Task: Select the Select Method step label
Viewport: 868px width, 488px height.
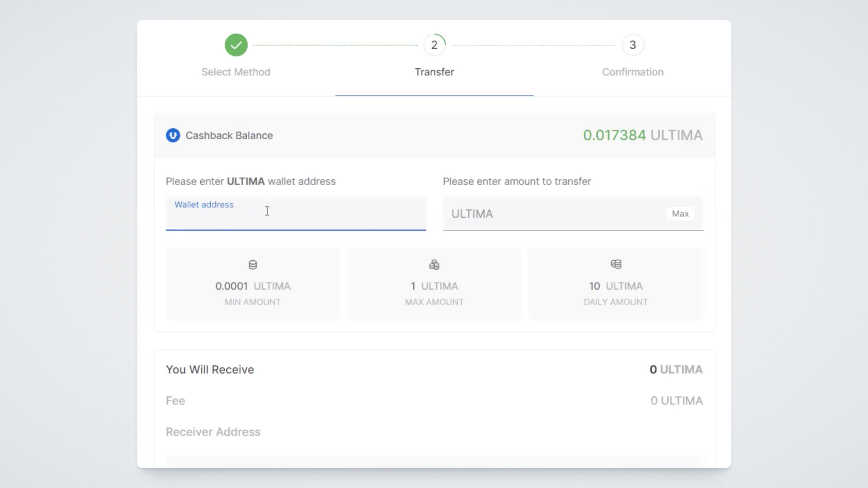Action: 236,72
